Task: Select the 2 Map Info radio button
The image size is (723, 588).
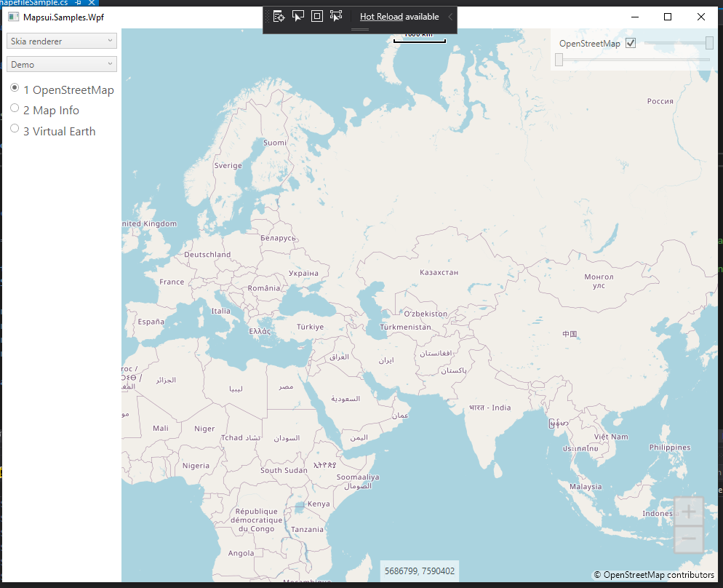Action: point(15,107)
